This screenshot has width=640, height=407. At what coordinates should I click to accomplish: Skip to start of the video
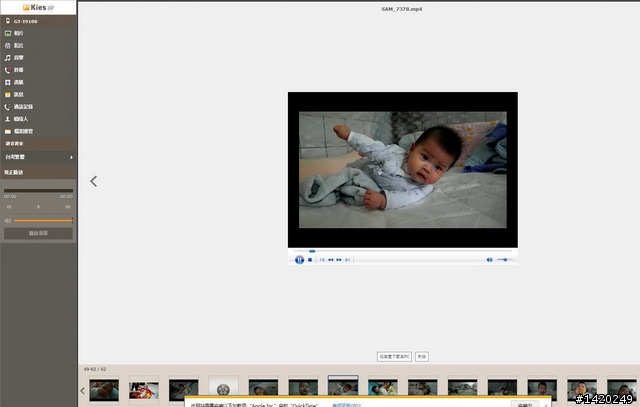(322, 260)
